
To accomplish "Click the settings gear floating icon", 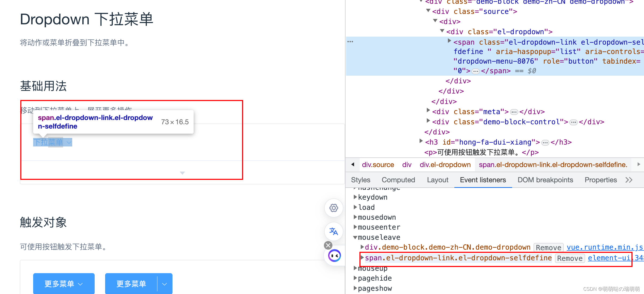I will click(333, 208).
